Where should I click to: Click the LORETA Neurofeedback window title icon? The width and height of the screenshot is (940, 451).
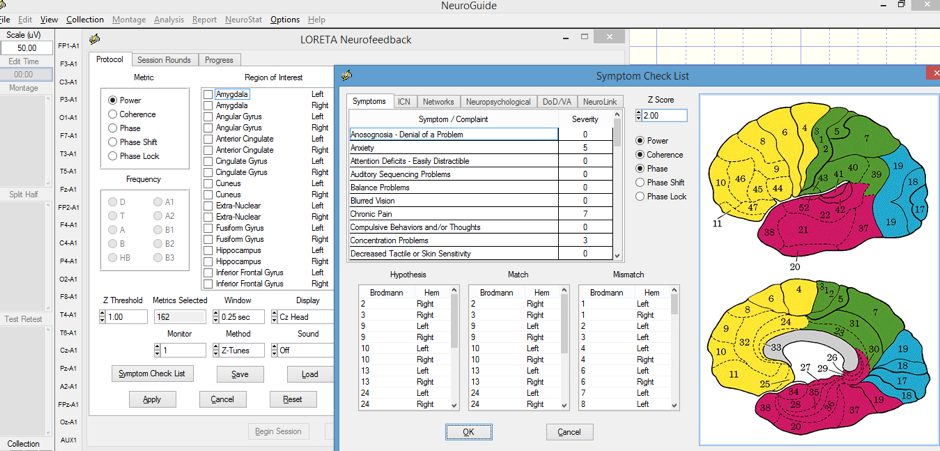(95, 39)
